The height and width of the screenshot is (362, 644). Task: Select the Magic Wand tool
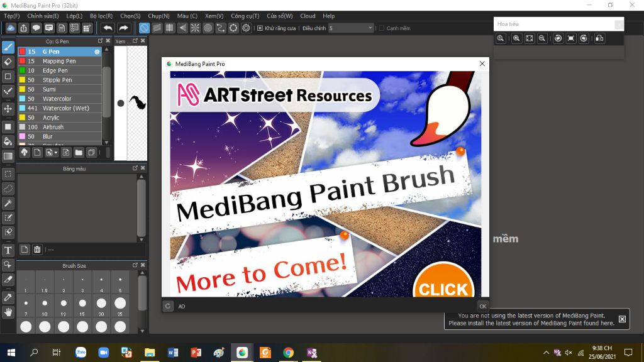tap(8, 203)
